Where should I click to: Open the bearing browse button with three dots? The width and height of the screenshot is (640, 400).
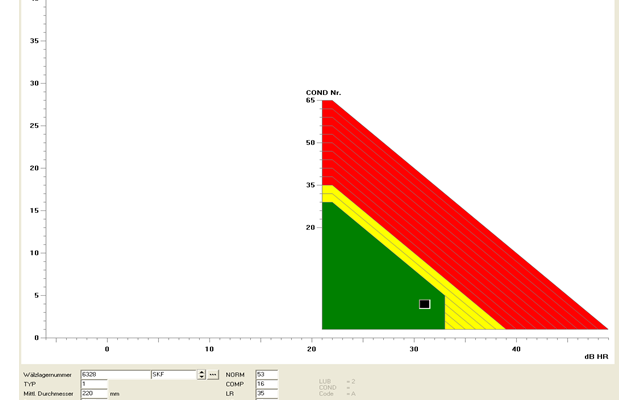213,375
